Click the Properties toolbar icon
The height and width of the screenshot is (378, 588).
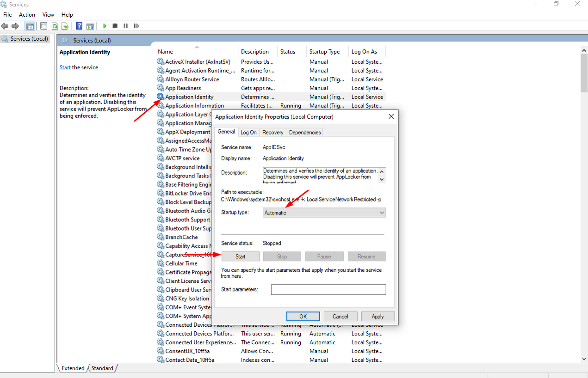43,26
